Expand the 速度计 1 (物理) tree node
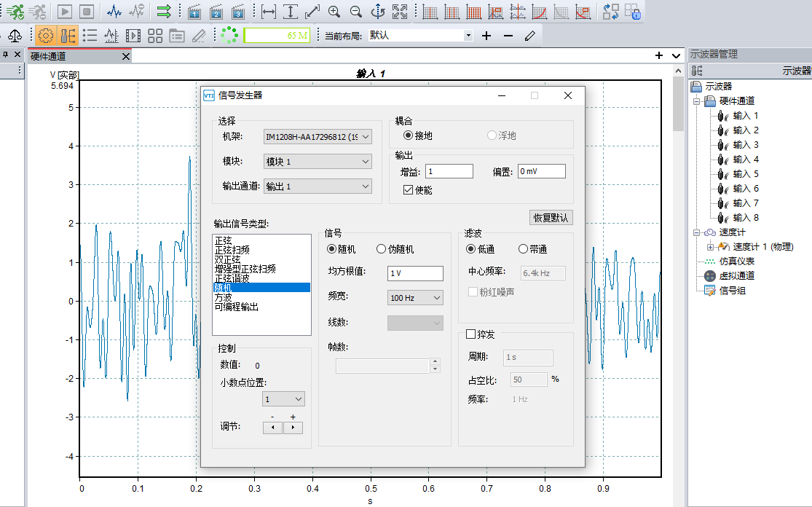Viewport: 812px width, 507px height. coord(711,247)
